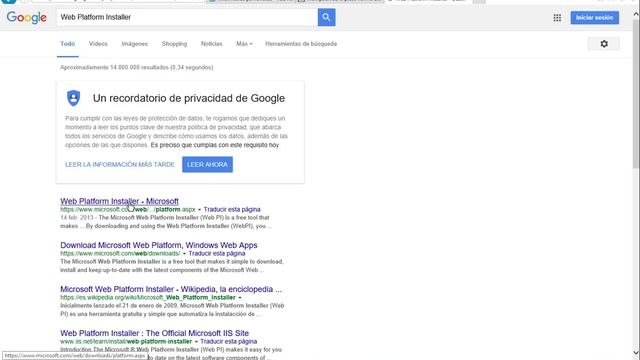Image resolution: width=640 pixels, height=360 pixels.
Task: Open Download Microsoft Web Platform, Windows Web Apps
Action: tap(159, 245)
